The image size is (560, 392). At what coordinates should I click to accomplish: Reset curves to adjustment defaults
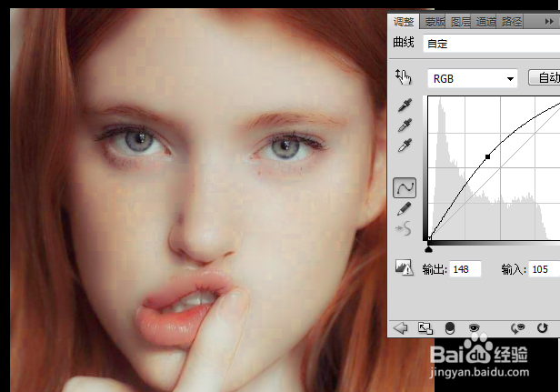click(543, 327)
